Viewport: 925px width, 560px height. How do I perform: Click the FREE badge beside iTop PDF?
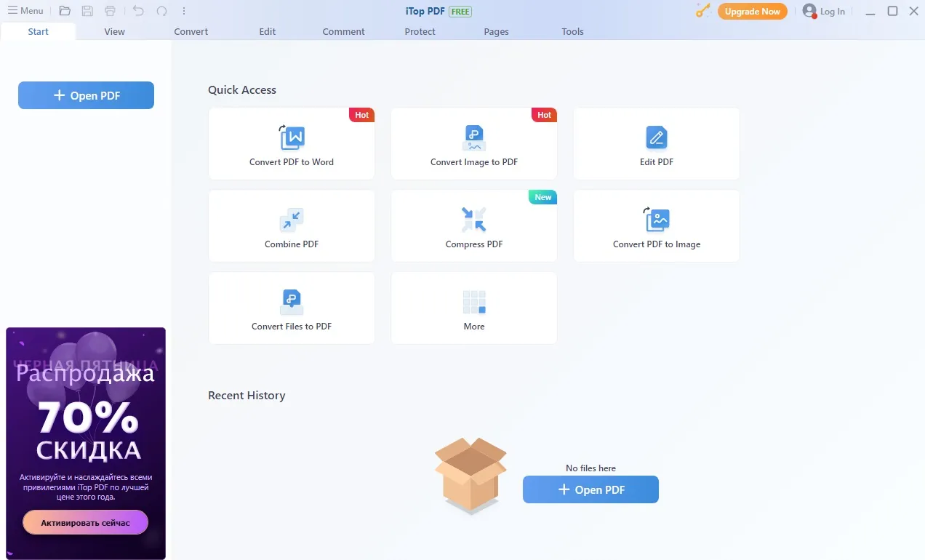[460, 12]
